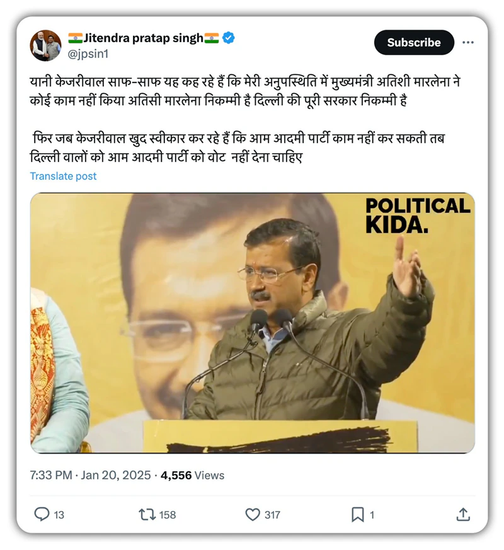This screenshot has height=550, width=504.
Task: Open the three-dot more options menu
Action: click(x=468, y=42)
